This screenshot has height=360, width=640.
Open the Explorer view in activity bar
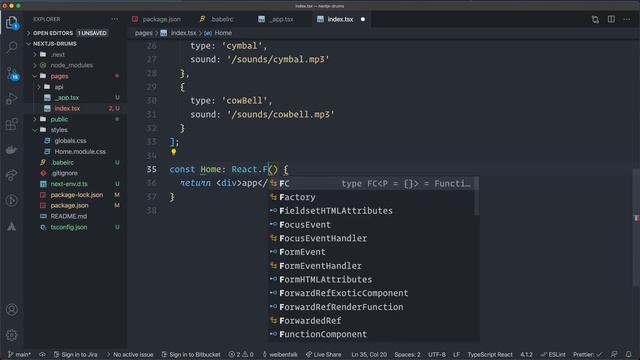(x=12, y=22)
